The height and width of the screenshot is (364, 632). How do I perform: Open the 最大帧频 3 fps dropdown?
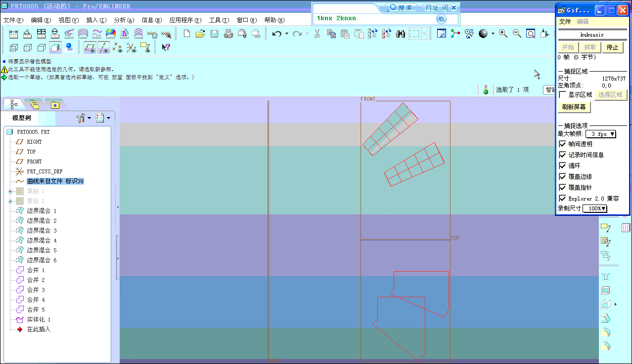[x=600, y=134]
